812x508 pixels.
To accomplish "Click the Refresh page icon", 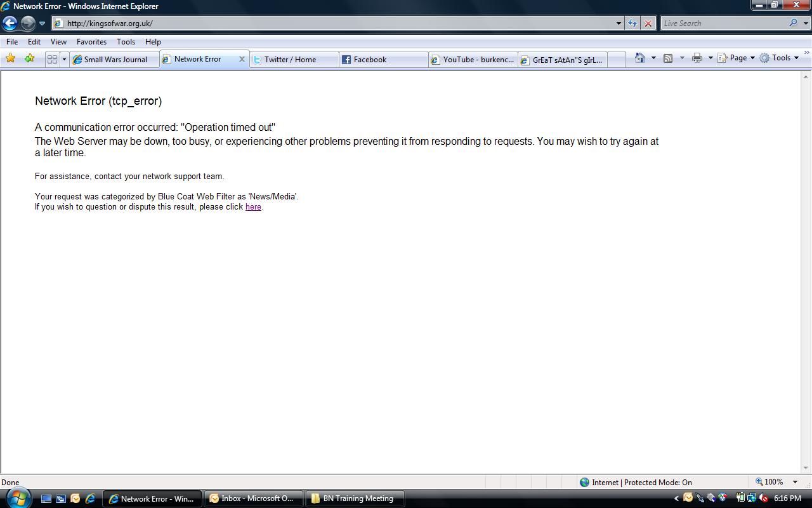I will [632, 23].
